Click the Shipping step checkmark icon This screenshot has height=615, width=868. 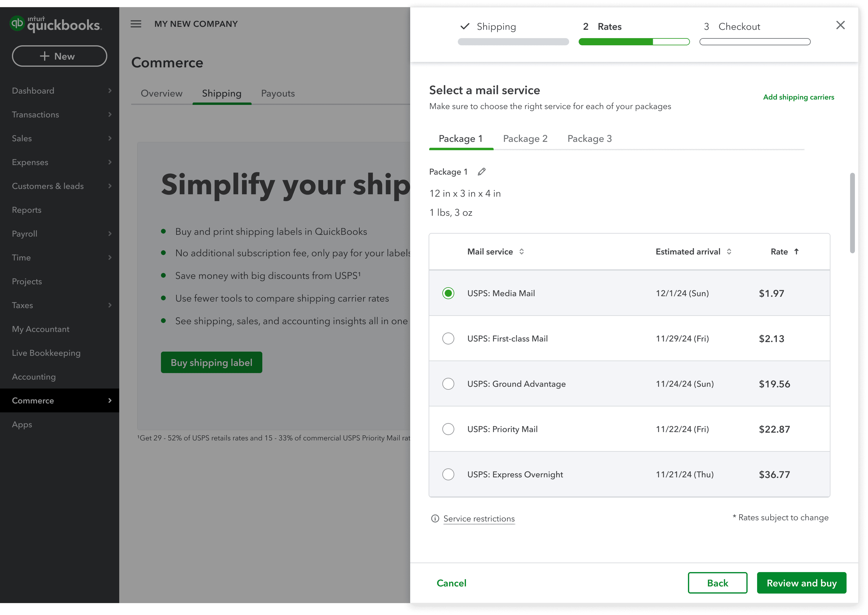465,27
